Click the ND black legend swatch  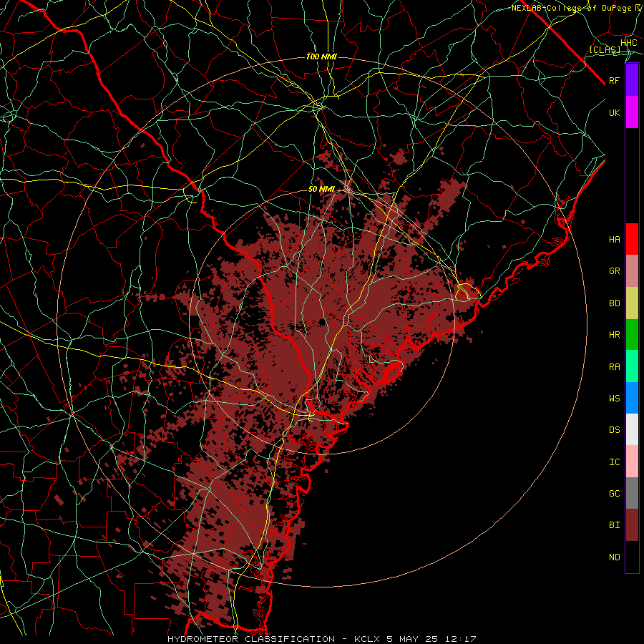pos(632,557)
